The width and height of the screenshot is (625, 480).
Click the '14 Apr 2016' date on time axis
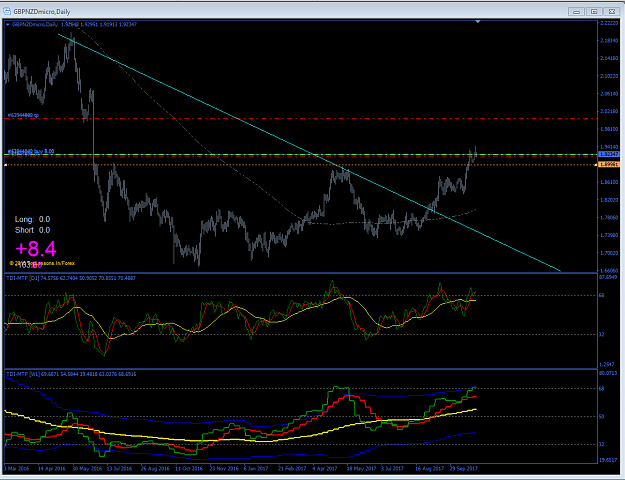click(52, 468)
